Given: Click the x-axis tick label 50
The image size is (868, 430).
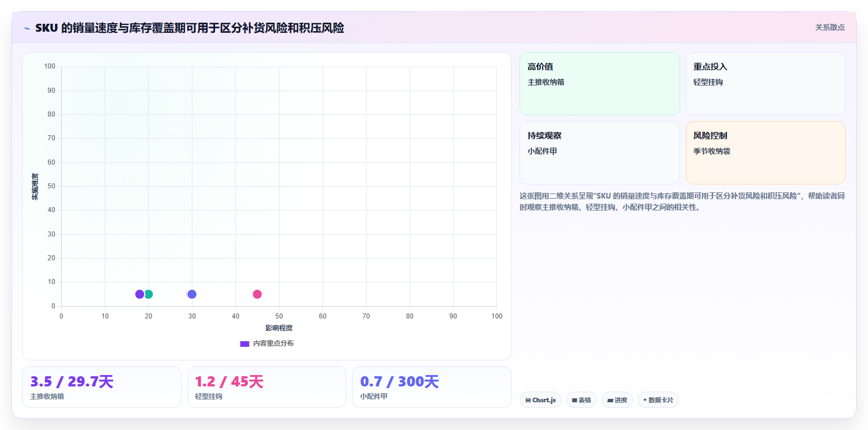Looking at the screenshot, I should (279, 316).
